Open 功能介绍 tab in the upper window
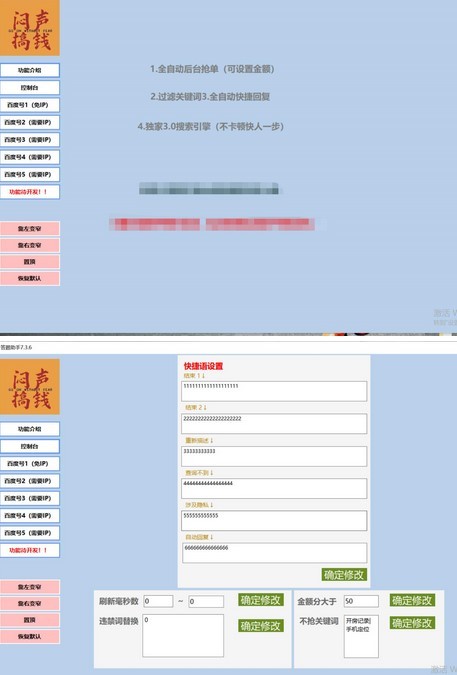The height and width of the screenshot is (675, 457). pos(30,70)
